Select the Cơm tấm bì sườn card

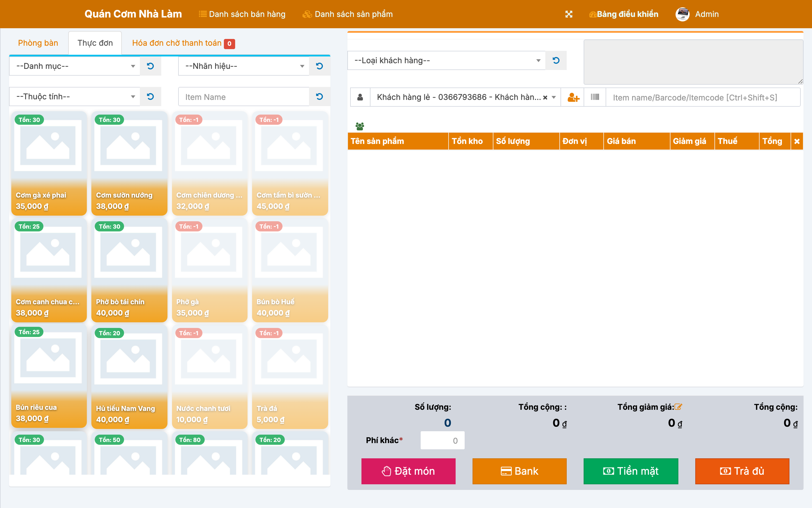coord(290,164)
